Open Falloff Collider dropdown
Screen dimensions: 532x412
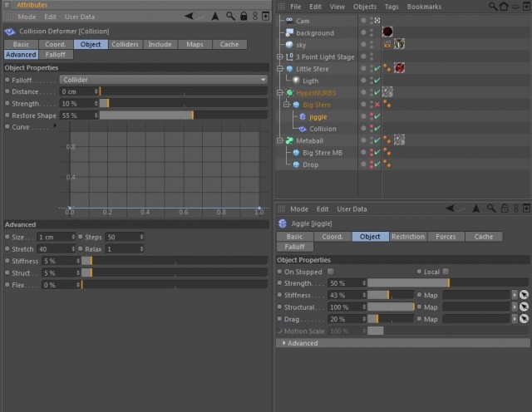164,80
